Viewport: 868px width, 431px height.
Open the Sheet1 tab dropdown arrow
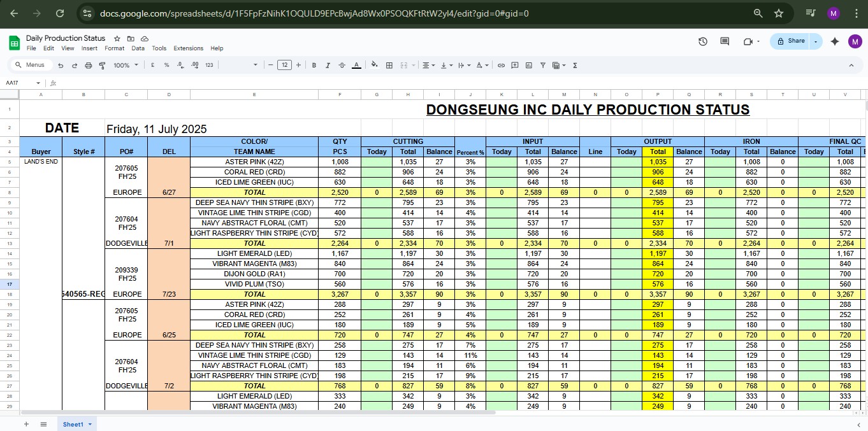pos(90,424)
